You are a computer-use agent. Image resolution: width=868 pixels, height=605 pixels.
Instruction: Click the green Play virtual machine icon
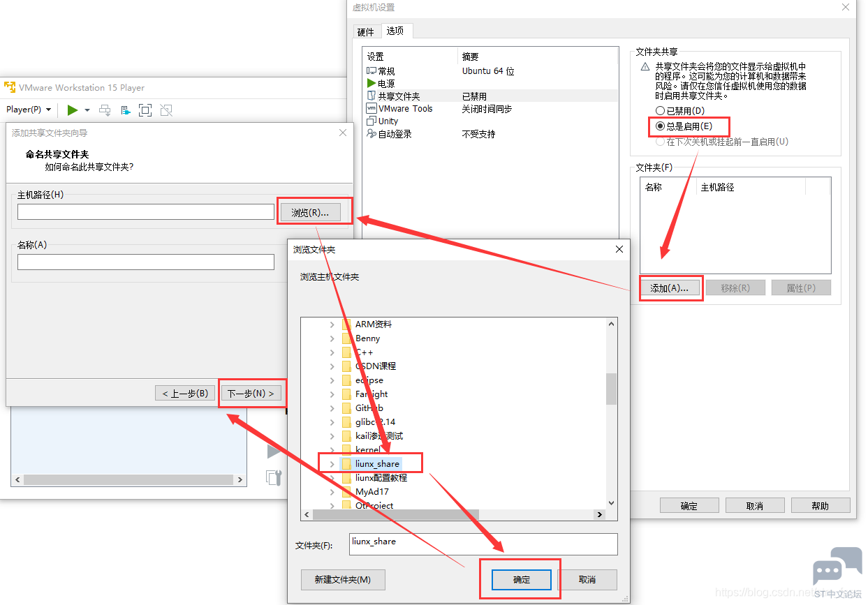[73, 110]
